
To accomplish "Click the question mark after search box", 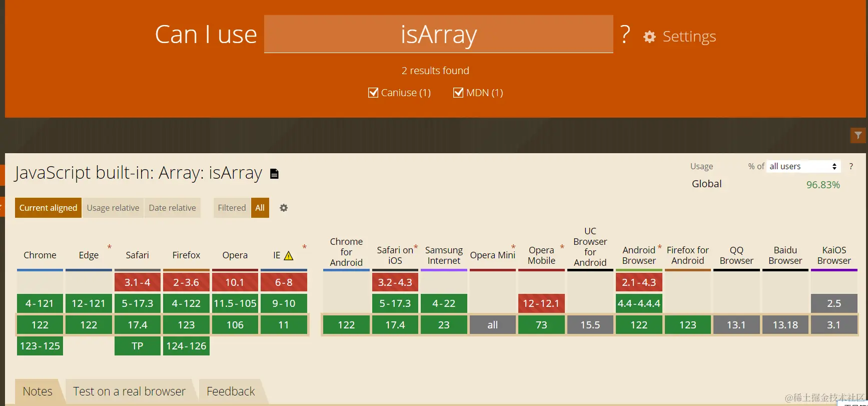I will 625,34.
